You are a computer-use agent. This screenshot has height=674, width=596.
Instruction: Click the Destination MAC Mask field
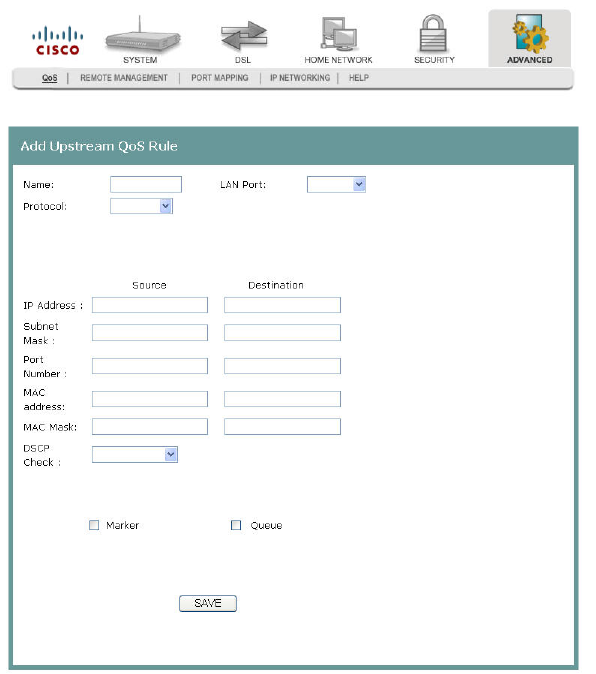282,426
